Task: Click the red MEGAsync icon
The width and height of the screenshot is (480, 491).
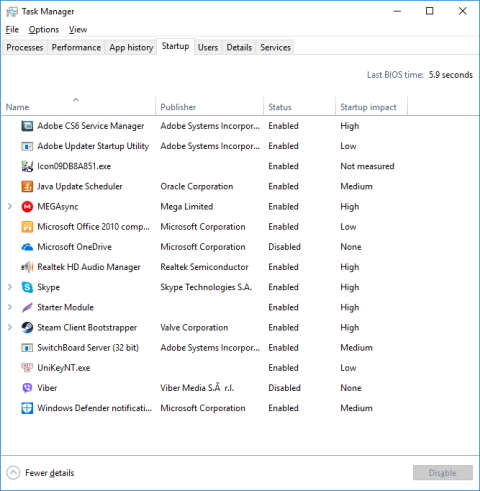Action: 27,207
